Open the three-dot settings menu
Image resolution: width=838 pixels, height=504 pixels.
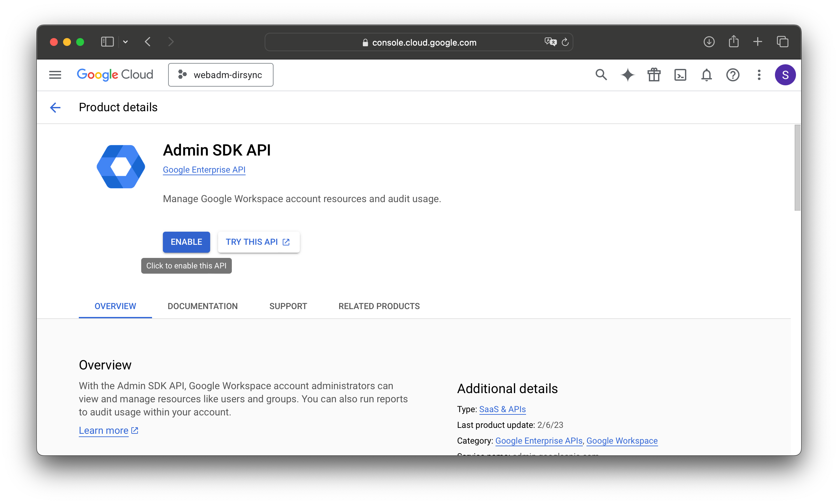759,75
